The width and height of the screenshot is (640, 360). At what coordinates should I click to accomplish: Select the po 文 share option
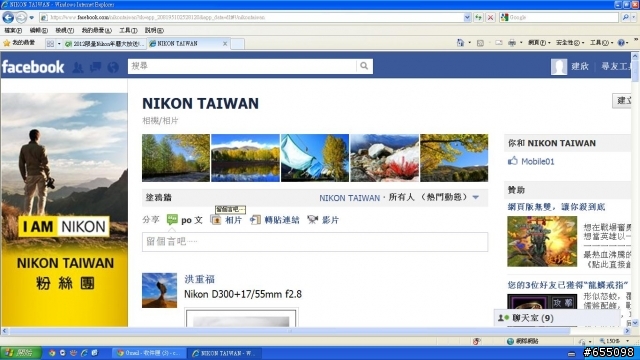pos(185,220)
